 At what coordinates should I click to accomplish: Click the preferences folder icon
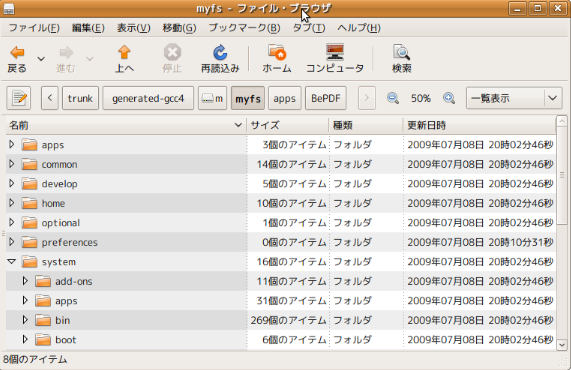pos(29,242)
